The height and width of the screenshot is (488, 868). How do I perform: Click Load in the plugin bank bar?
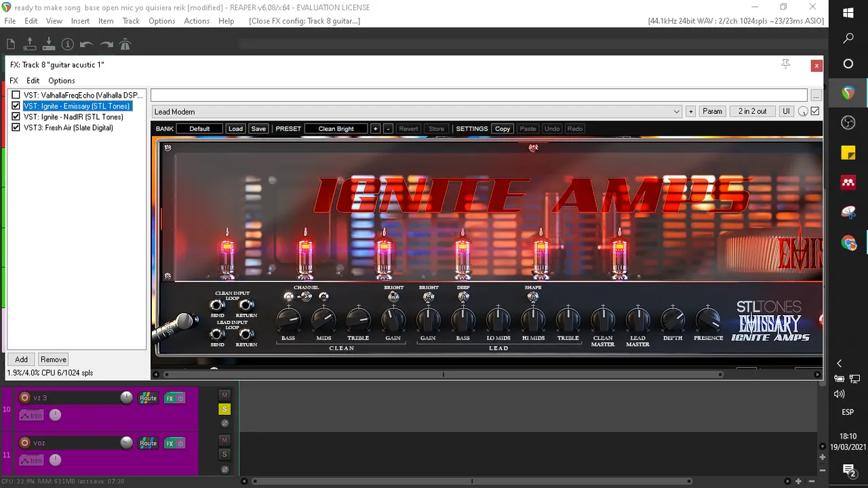[x=235, y=129]
